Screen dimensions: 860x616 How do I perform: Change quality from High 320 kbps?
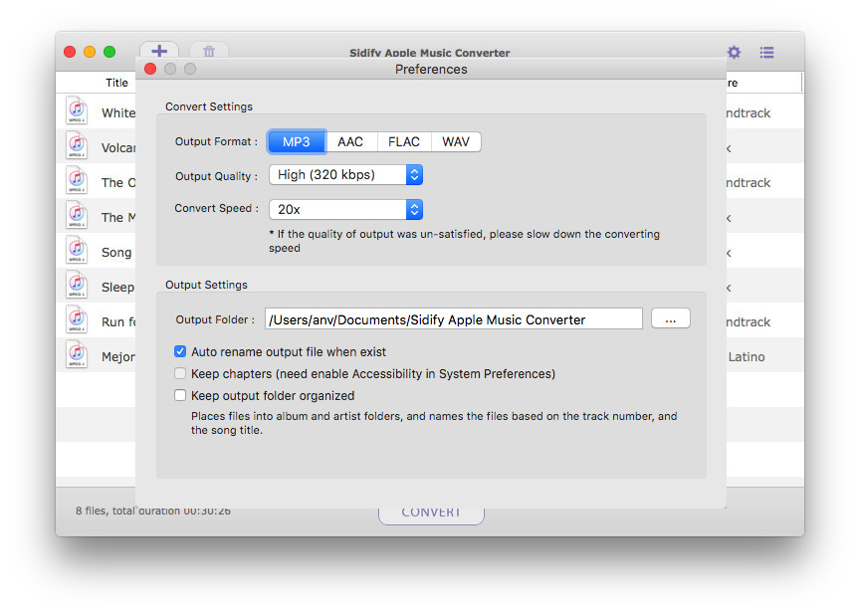click(345, 174)
